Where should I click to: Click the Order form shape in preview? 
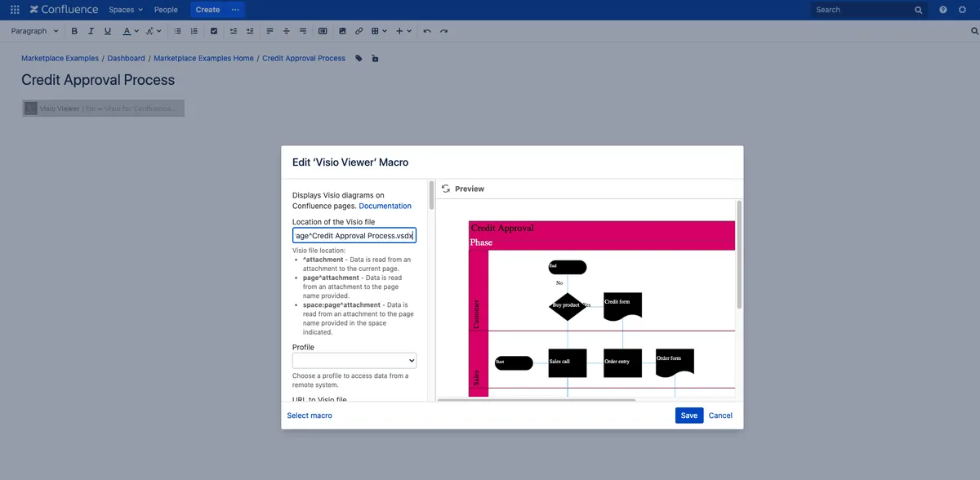[x=675, y=362]
